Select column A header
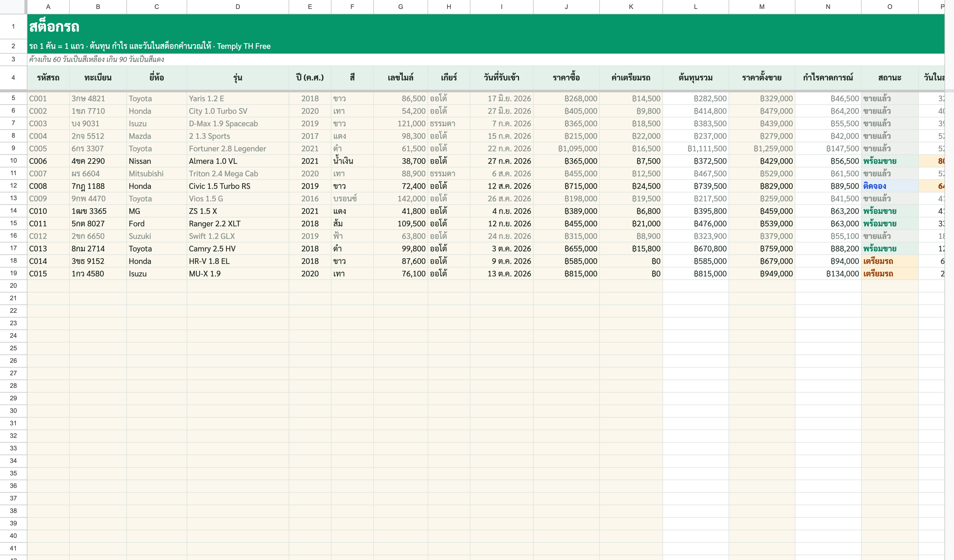Screen dimensions: 954x560 48,7
